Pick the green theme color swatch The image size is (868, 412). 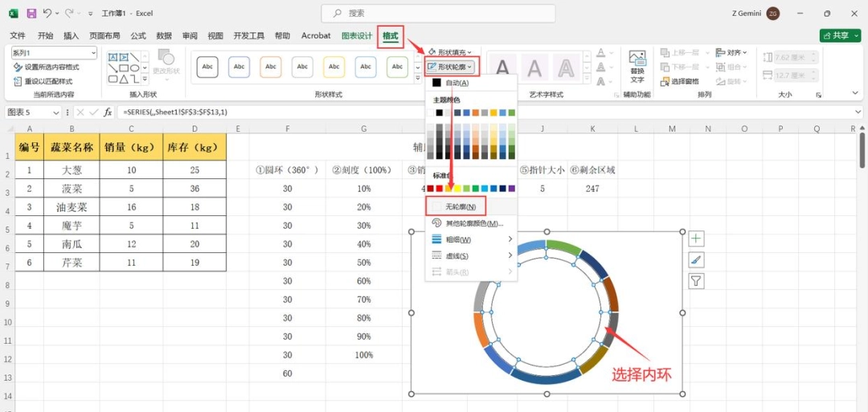click(x=511, y=112)
